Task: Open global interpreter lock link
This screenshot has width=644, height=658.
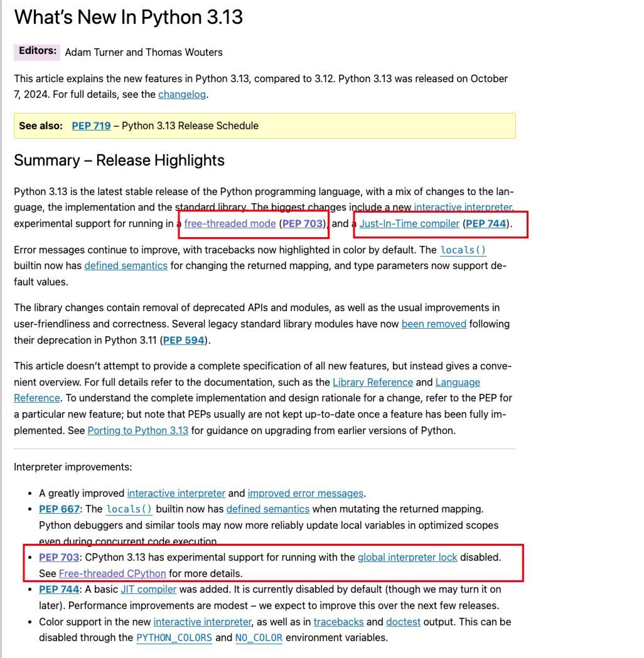Action: point(407,557)
